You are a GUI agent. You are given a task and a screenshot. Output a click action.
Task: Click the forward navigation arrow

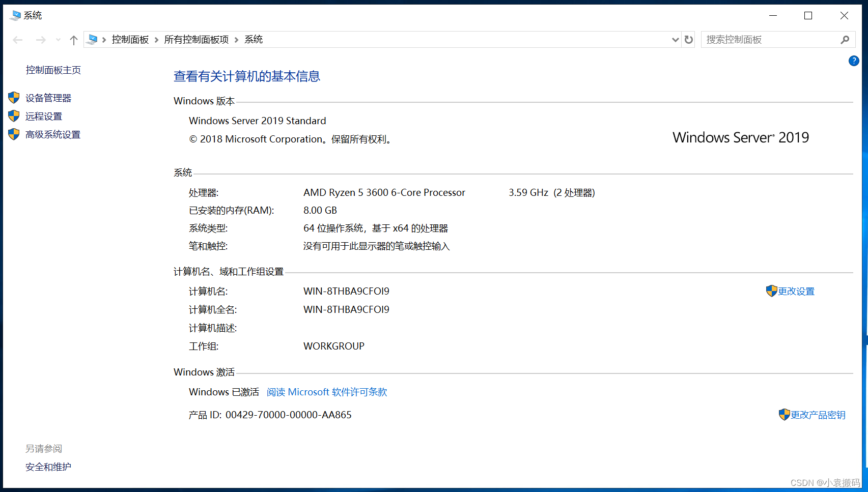click(x=41, y=40)
